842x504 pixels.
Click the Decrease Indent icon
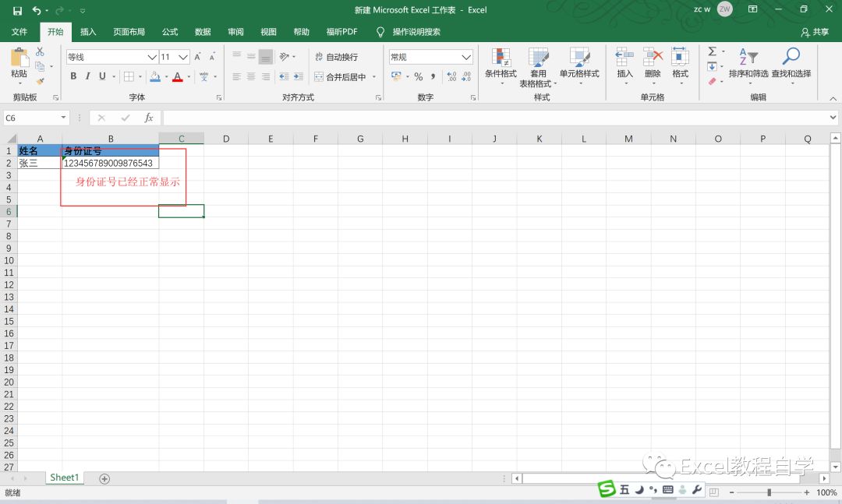(284, 77)
